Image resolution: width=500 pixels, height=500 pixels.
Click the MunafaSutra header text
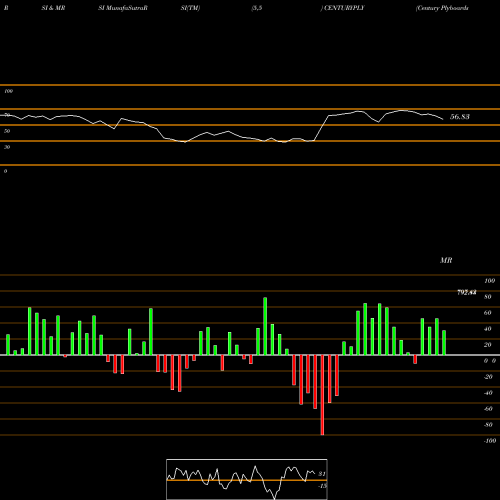pyautogui.click(x=123, y=8)
